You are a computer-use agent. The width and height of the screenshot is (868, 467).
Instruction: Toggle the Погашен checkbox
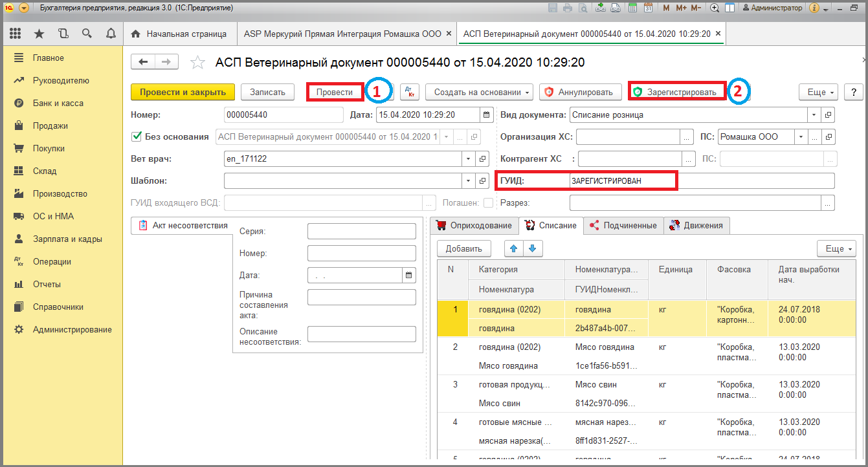pyautogui.click(x=488, y=203)
